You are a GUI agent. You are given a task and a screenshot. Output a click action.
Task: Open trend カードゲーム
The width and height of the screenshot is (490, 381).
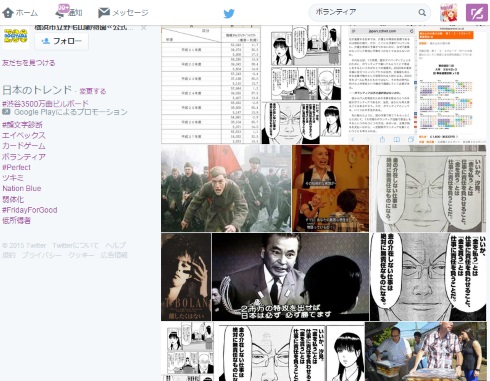pos(24,146)
